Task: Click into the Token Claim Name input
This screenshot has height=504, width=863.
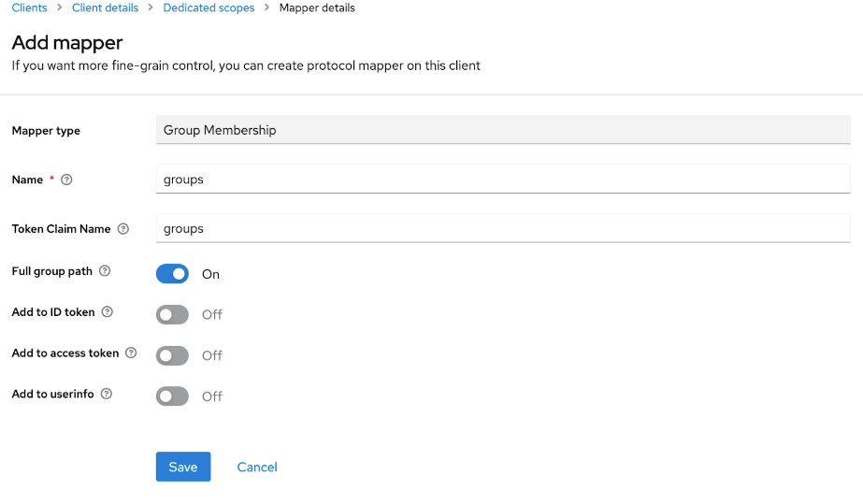Action: pos(503,228)
